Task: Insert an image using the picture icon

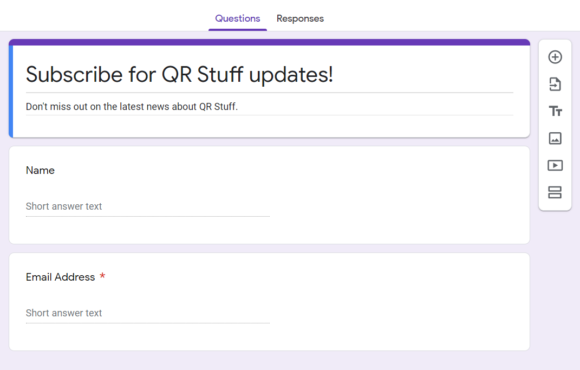Action: 555,138
